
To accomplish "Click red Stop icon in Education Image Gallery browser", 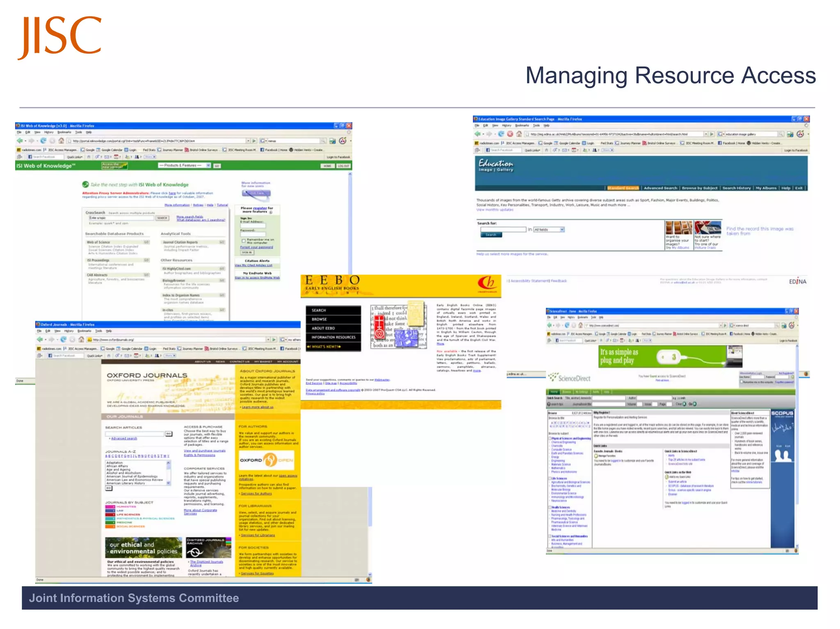I will tap(510, 134).
